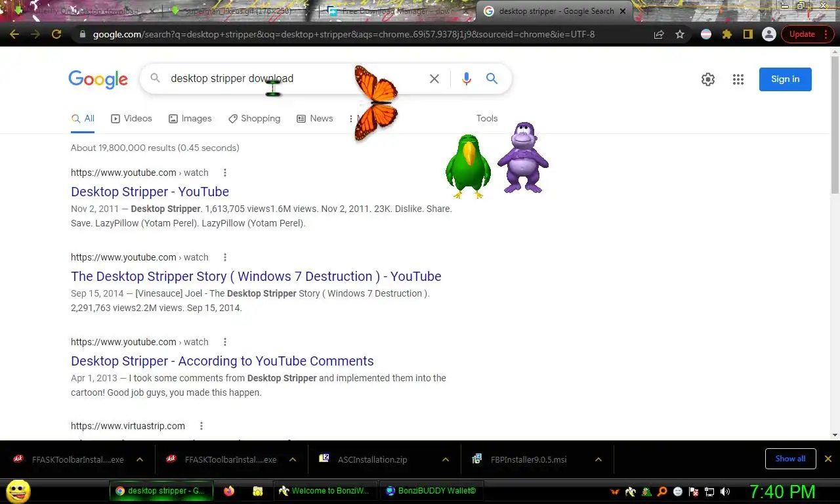
Task: Click the 7:40 PM taskbar clock
Action: click(x=782, y=492)
